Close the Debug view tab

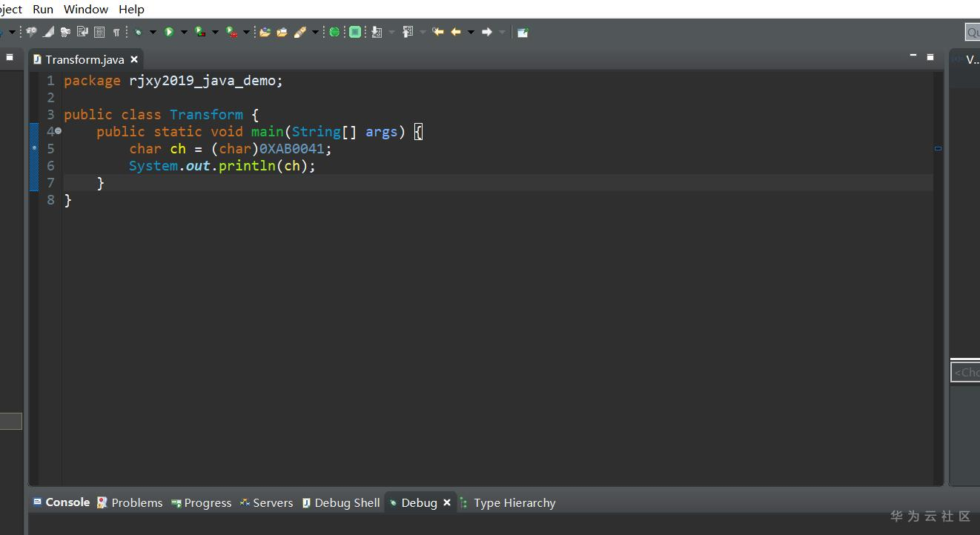click(447, 502)
